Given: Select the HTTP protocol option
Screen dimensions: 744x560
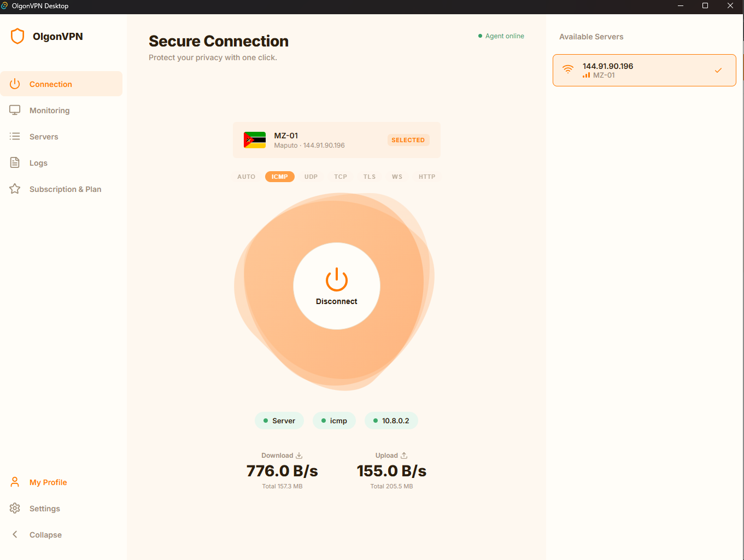Looking at the screenshot, I should coord(427,177).
